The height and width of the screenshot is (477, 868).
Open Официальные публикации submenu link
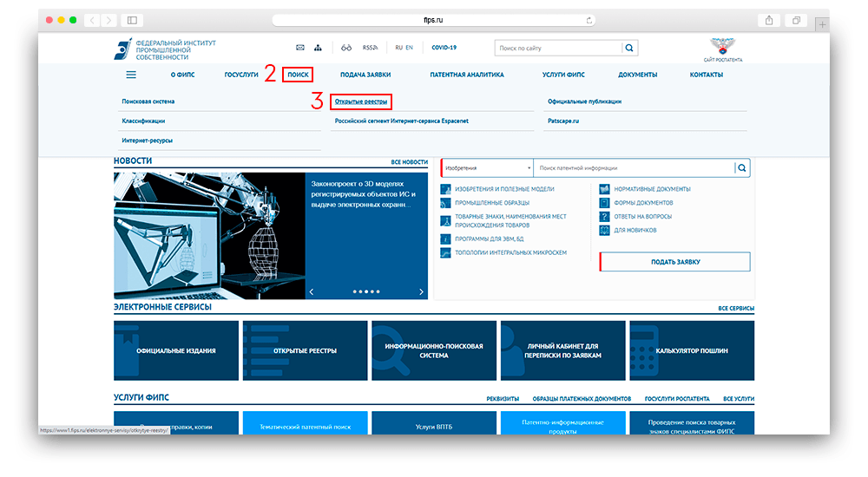(584, 101)
